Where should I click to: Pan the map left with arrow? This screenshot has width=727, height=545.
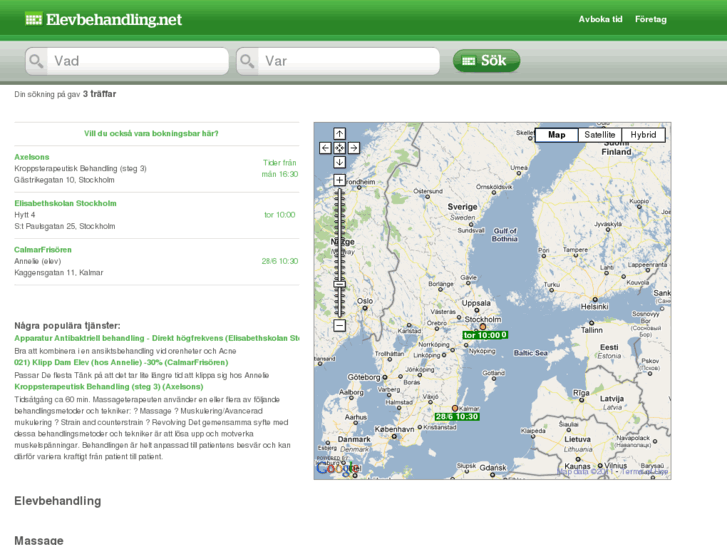click(x=325, y=148)
